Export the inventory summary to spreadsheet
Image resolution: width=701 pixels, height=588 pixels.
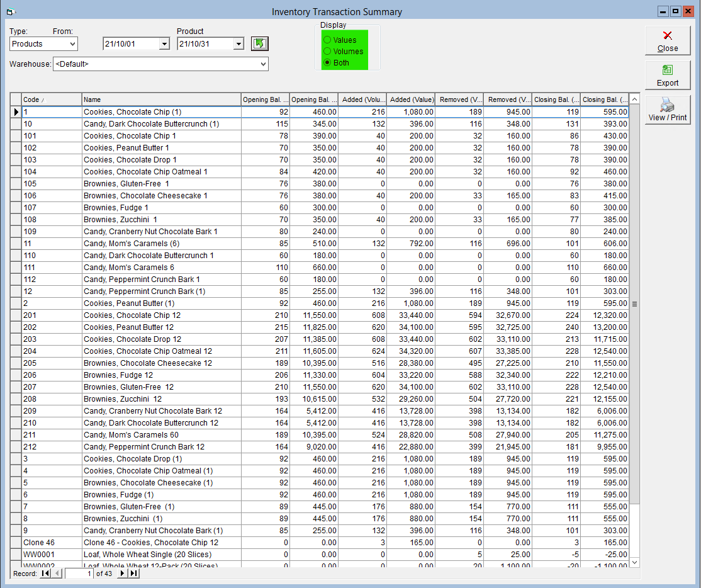[x=668, y=75]
